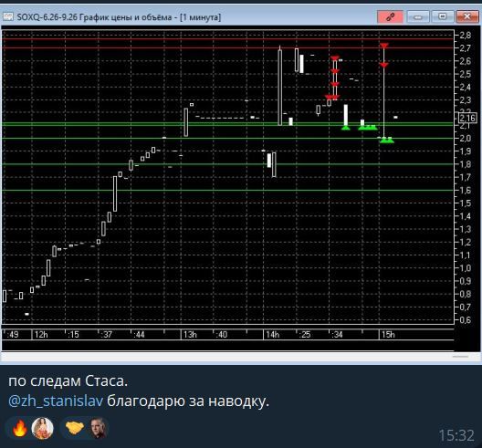Image resolution: width=482 pixels, height=448 pixels.
Task: Click the handshake emoji reaction
Action: pos(75,428)
